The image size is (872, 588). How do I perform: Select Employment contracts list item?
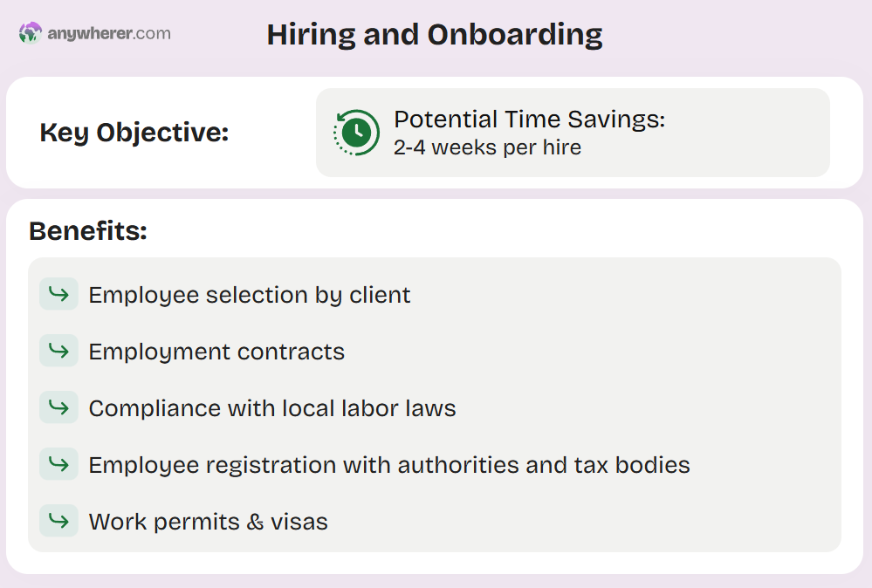(x=216, y=352)
